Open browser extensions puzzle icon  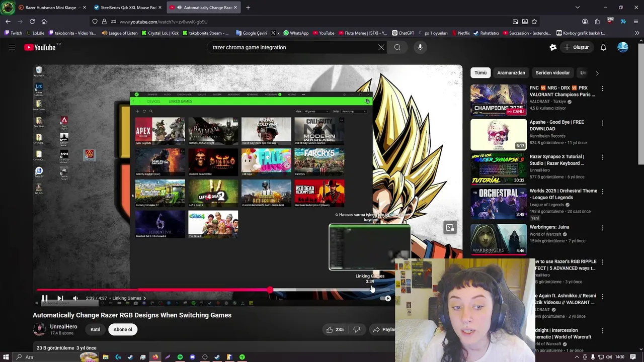tap(597, 22)
